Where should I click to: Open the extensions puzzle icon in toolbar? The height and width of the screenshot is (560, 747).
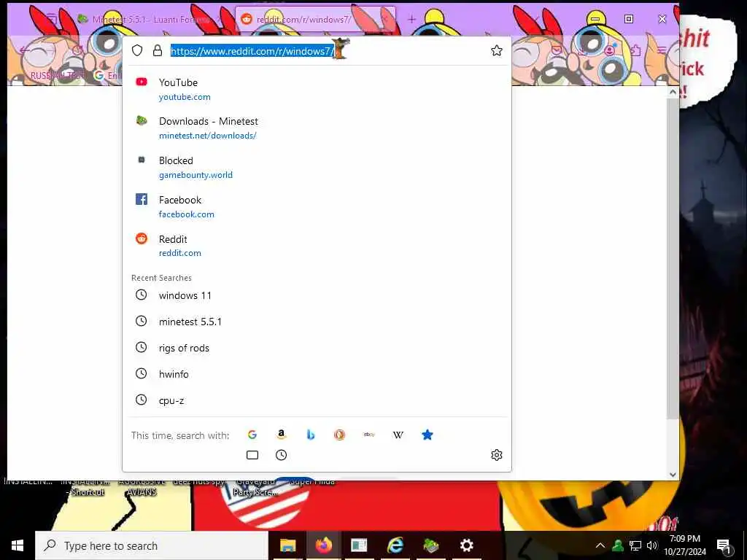pos(636,50)
